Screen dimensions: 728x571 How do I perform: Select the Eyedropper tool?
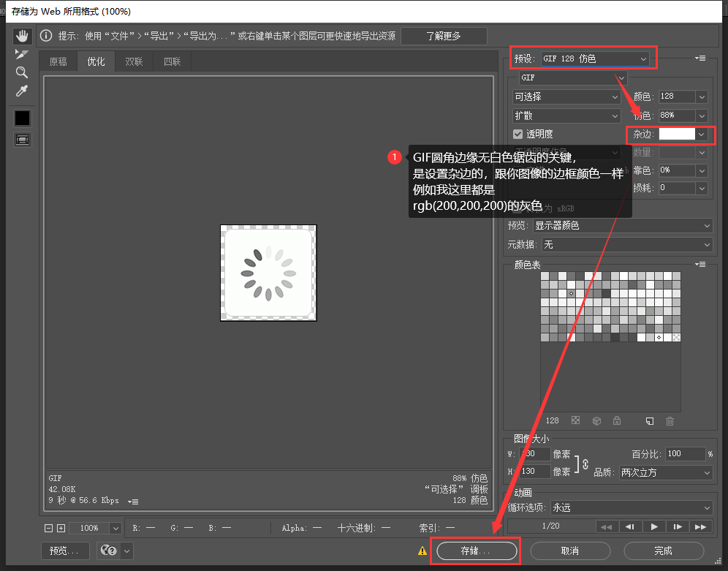(x=22, y=91)
